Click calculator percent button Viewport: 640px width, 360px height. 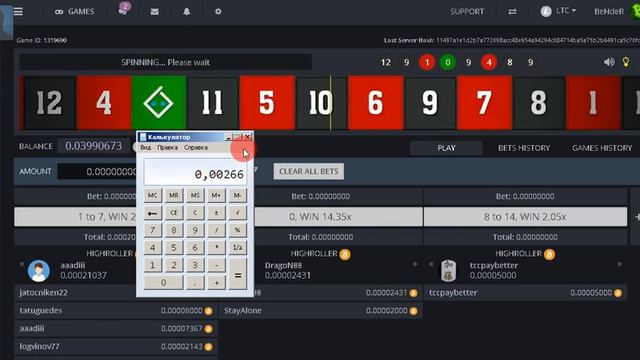pyautogui.click(x=238, y=230)
